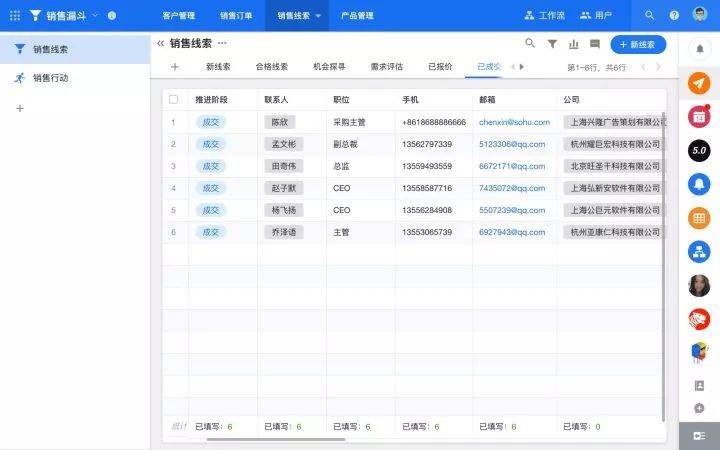Toggle the select-all checkbox in the table header
720x450 pixels.
tap(174, 100)
